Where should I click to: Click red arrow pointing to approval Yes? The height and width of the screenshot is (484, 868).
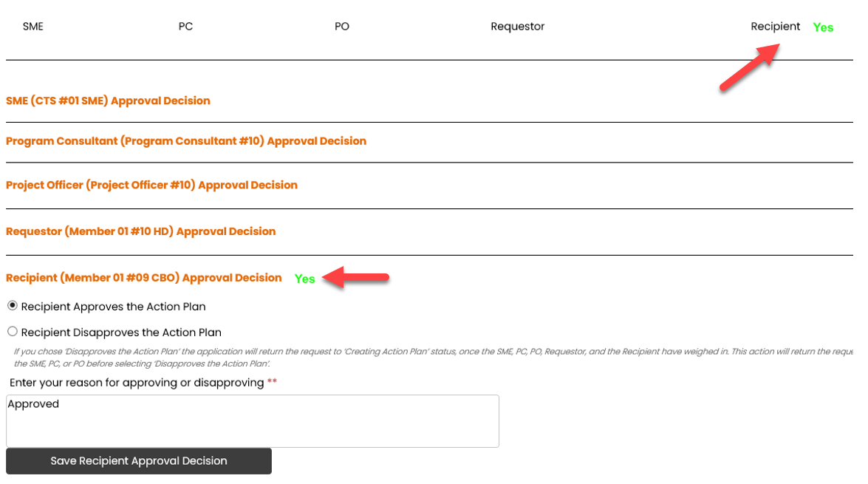pyautogui.click(x=355, y=277)
